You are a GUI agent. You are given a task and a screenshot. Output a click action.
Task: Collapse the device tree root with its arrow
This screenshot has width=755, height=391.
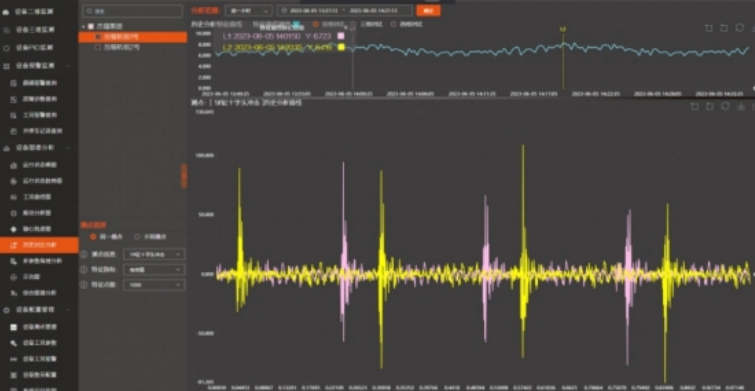coord(83,26)
